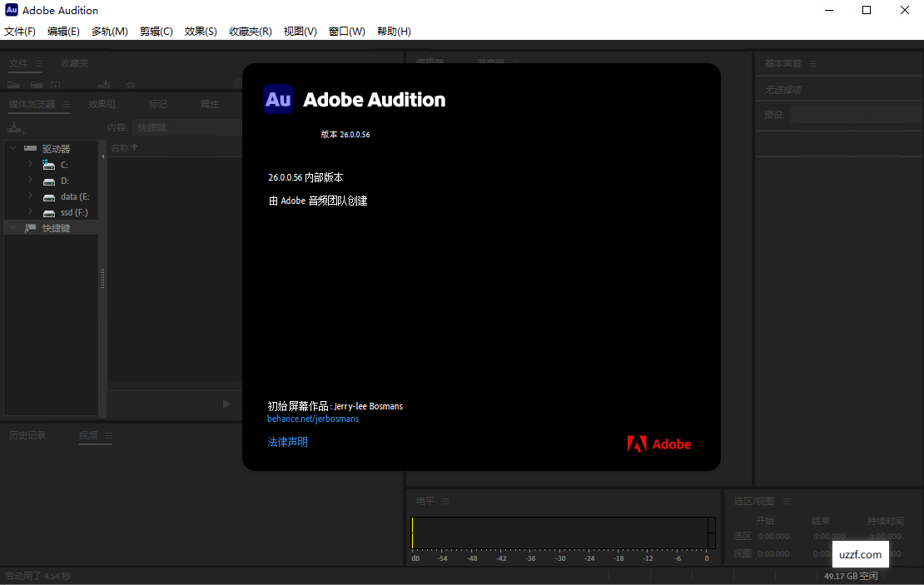Click the New item icon in the Files panel
924x585 pixels.
55,85
